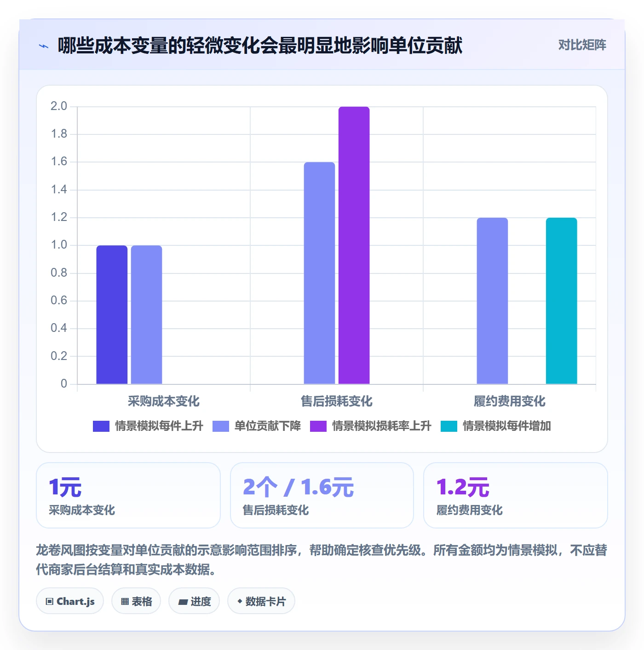
Task: Click the teal bar in 履约费用变化
Action: click(x=562, y=301)
